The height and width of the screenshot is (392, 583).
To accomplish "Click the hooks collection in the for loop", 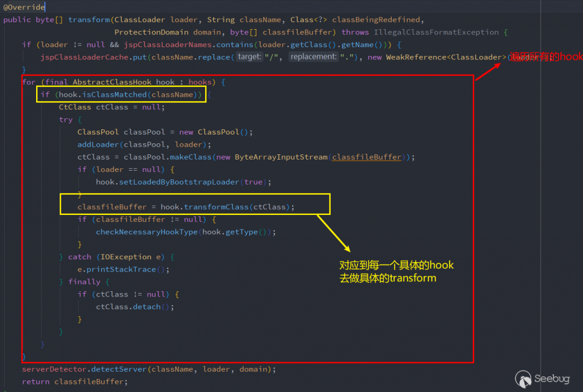I will [200, 82].
